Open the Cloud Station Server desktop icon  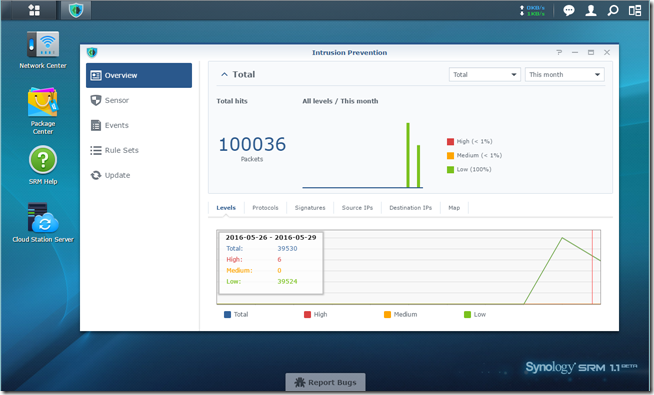click(43, 223)
